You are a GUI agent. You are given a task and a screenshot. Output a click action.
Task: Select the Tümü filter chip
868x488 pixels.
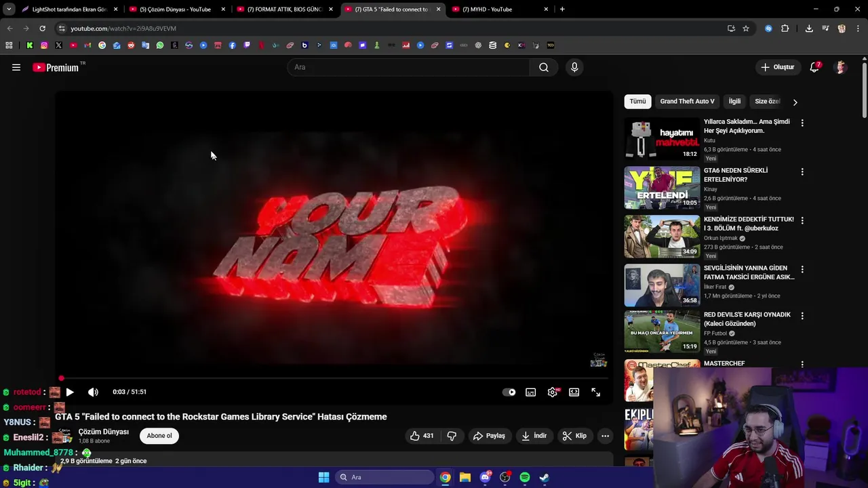637,101
